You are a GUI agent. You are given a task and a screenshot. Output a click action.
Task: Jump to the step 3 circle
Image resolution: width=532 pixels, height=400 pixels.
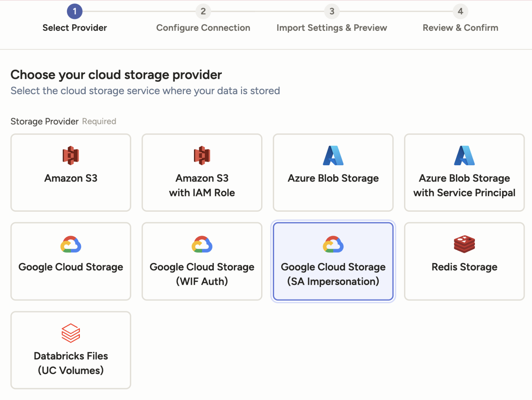pos(332,11)
